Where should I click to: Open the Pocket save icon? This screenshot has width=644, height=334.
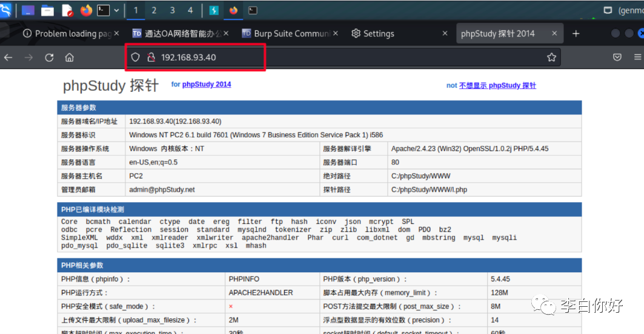tap(617, 57)
